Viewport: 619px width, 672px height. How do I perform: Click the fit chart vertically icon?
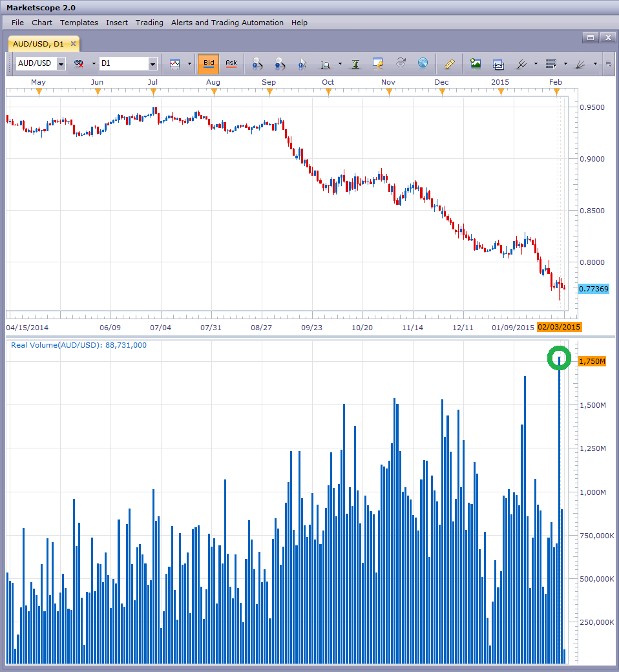[x=356, y=64]
